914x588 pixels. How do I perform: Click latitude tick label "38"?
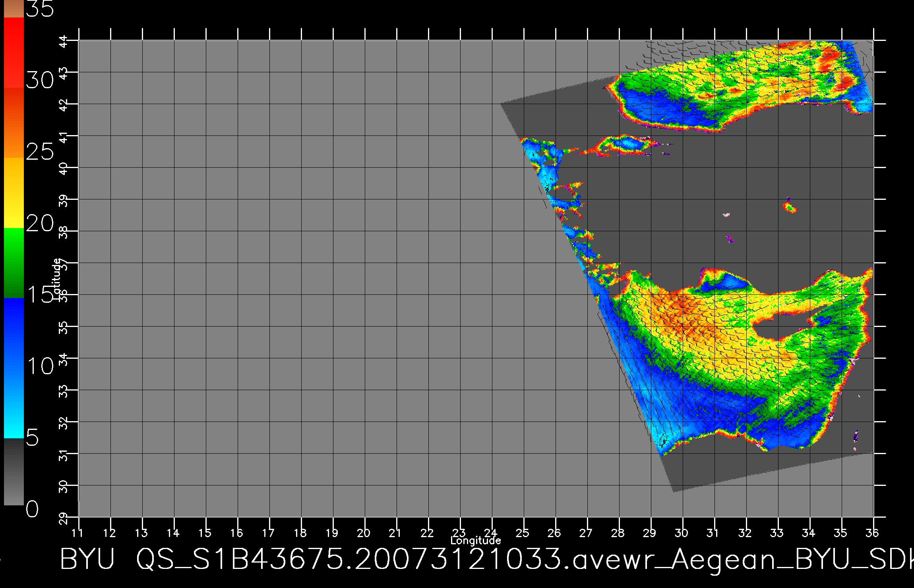click(x=64, y=233)
